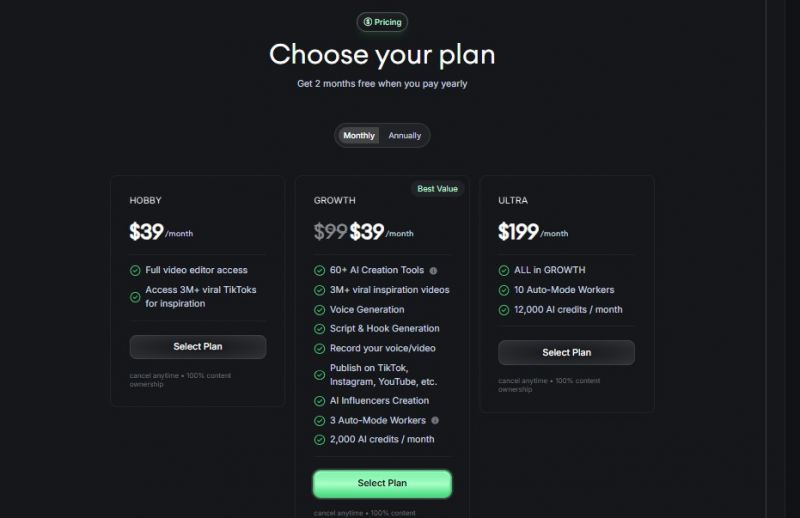The image size is (800, 518).
Task: Click checkmark icon next to Full video editor access
Action: click(135, 270)
